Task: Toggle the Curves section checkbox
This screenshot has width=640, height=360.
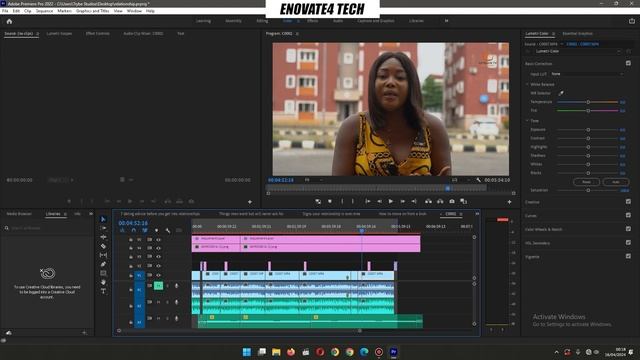Action: 628,215
